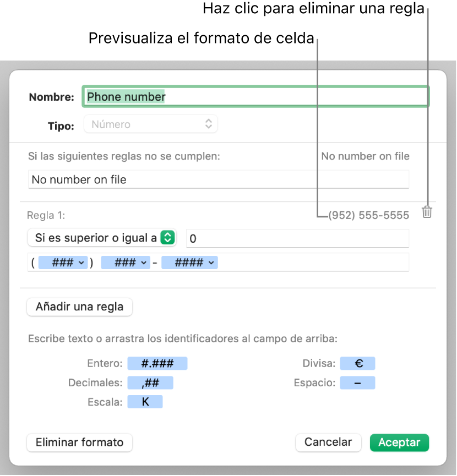The height and width of the screenshot is (476, 457).
Task: Click empty area of rule format field
Action: [314, 263]
